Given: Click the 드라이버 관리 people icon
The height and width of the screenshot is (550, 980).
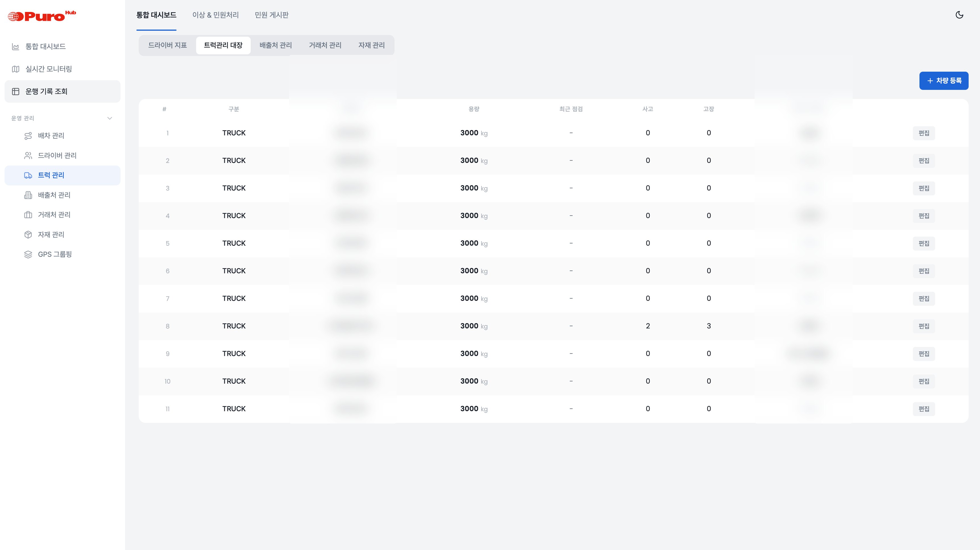Looking at the screenshot, I should tap(28, 156).
